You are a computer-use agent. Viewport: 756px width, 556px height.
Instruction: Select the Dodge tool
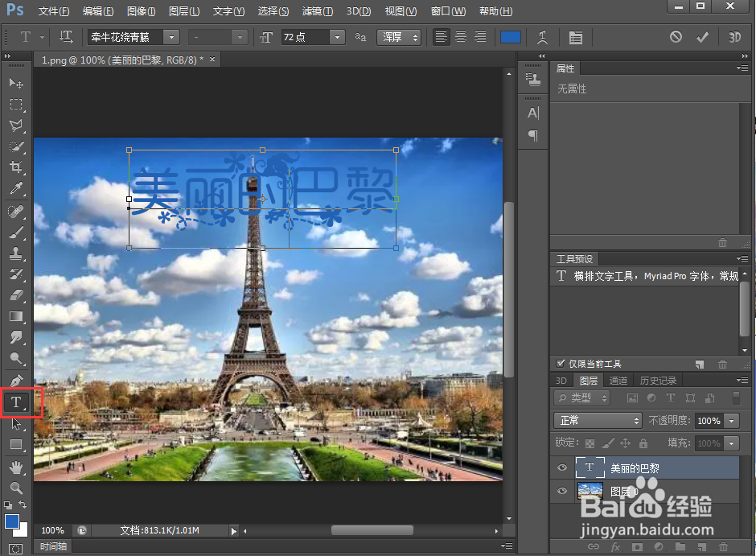point(16,358)
